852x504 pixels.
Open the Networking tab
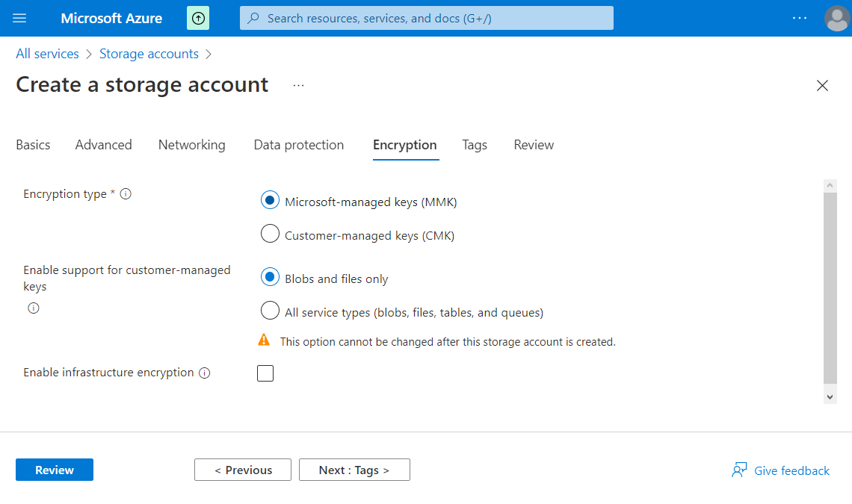(x=192, y=145)
